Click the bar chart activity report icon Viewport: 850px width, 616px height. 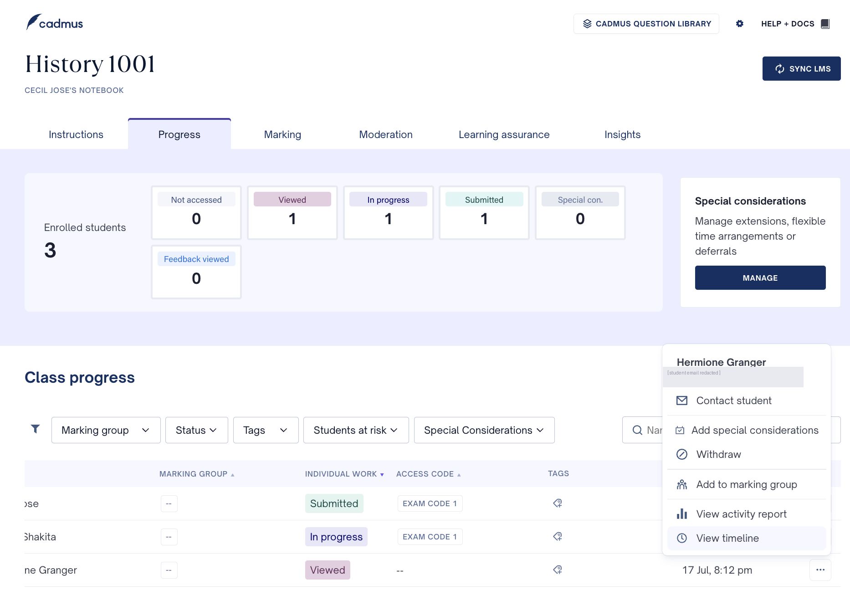click(x=682, y=514)
